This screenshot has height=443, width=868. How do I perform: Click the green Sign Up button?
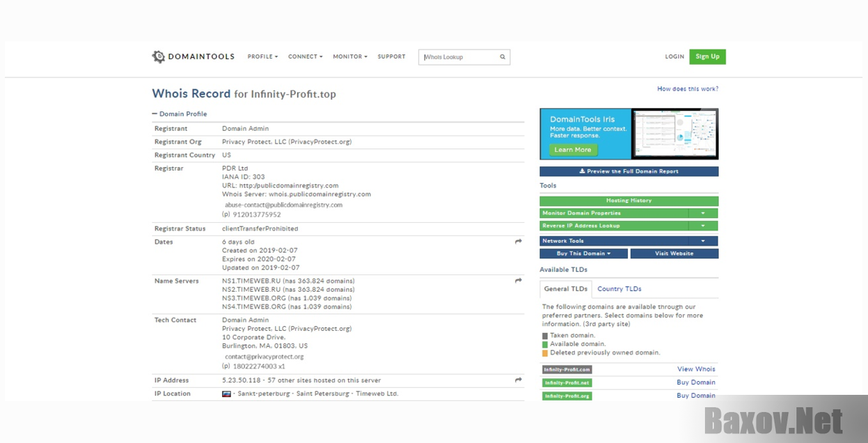tap(707, 57)
